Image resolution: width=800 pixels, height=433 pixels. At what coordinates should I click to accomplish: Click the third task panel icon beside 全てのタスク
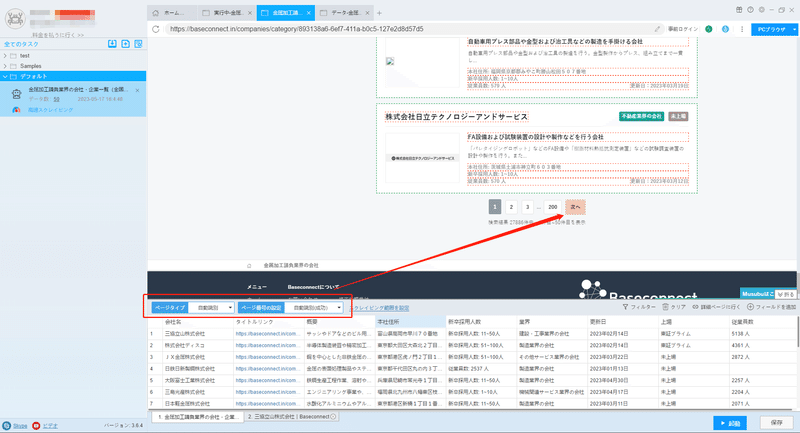pyautogui.click(x=138, y=44)
